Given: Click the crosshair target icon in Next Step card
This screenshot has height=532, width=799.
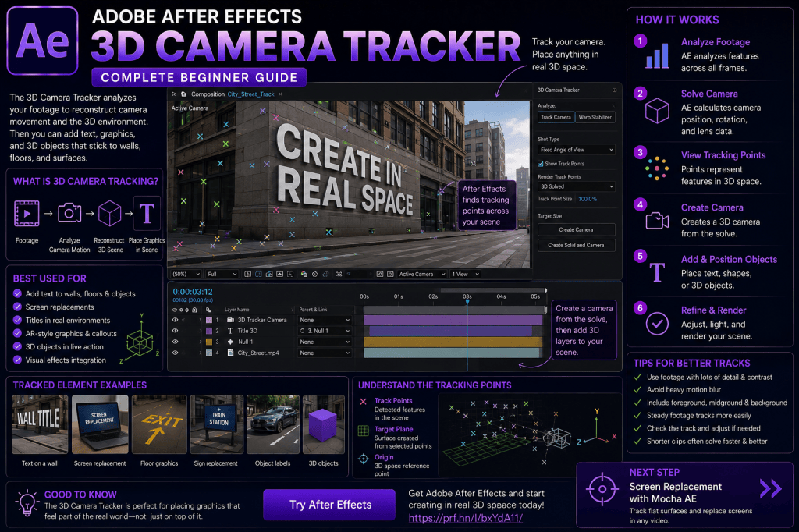Looking at the screenshot, I should tap(602, 489).
